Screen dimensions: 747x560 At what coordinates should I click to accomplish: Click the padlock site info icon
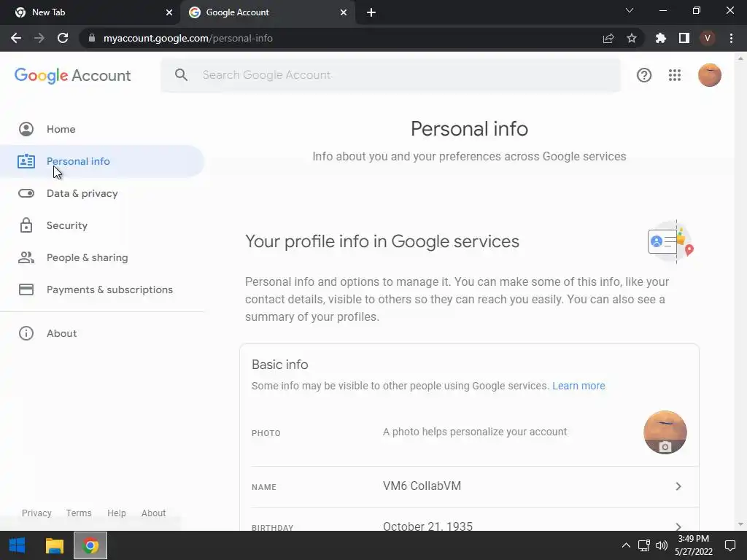(92, 38)
